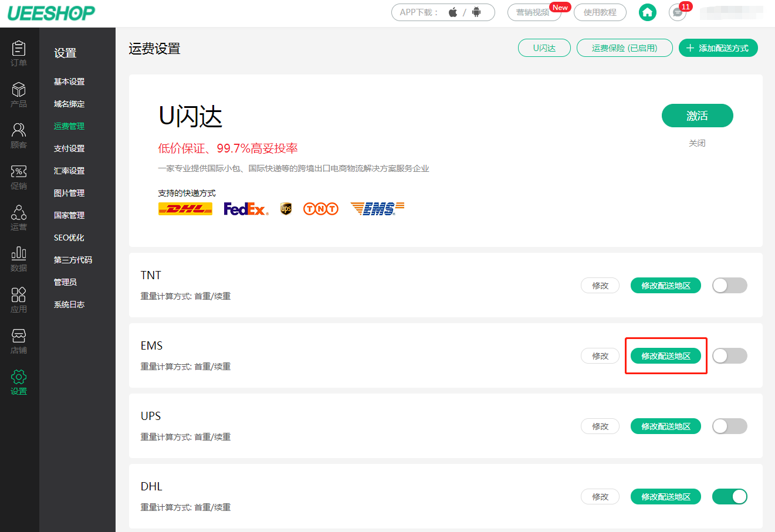775x532 pixels.
Task: Open the Customers (顾客) sidebar icon
Action: (19, 135)
